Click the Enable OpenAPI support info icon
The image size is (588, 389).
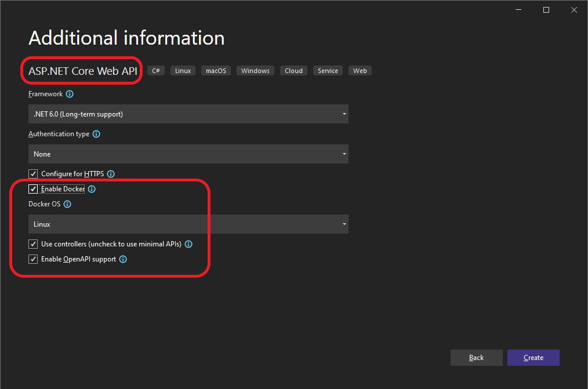[x=122, y=259]
